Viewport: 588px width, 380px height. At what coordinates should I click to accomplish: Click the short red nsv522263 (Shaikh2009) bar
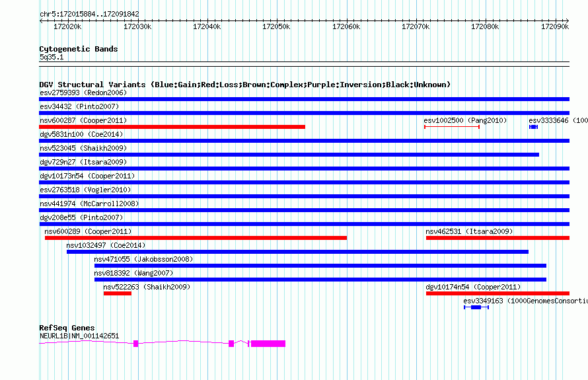[x=118, y=293]
